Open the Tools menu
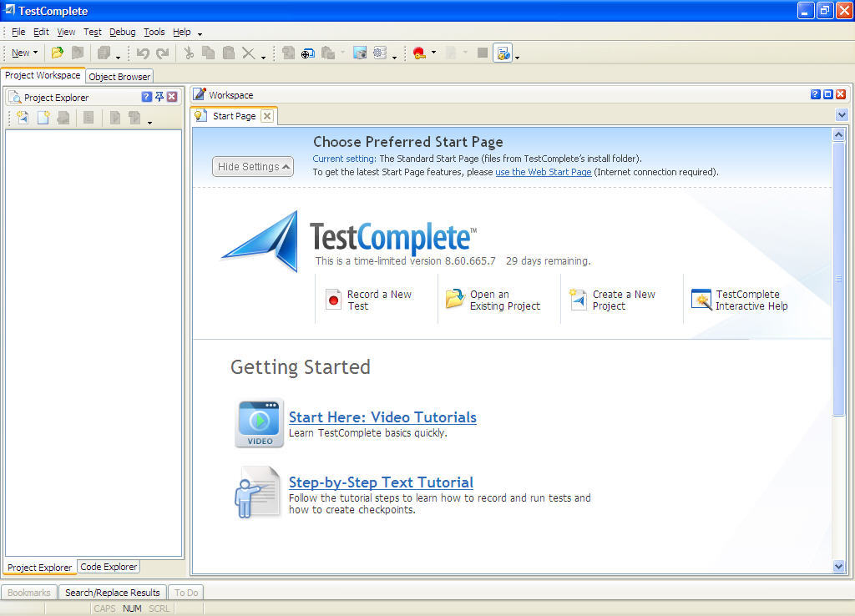The image size is (855, 616). pyautogui.click(x=154, y=33)
